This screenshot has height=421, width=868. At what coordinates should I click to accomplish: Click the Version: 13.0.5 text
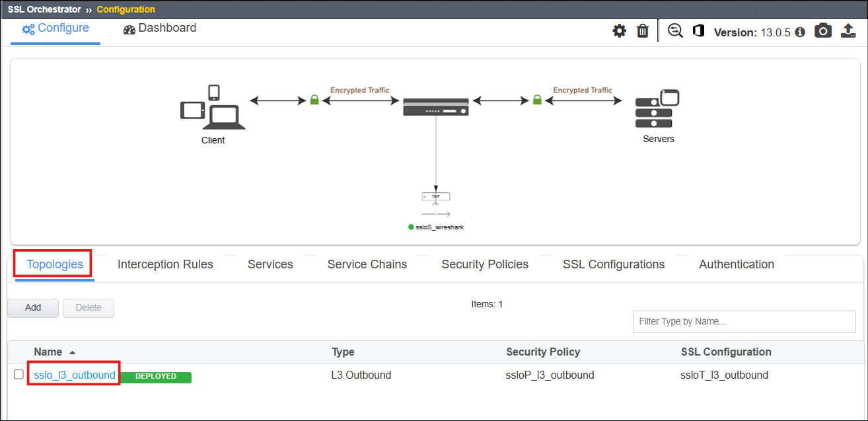752,32
